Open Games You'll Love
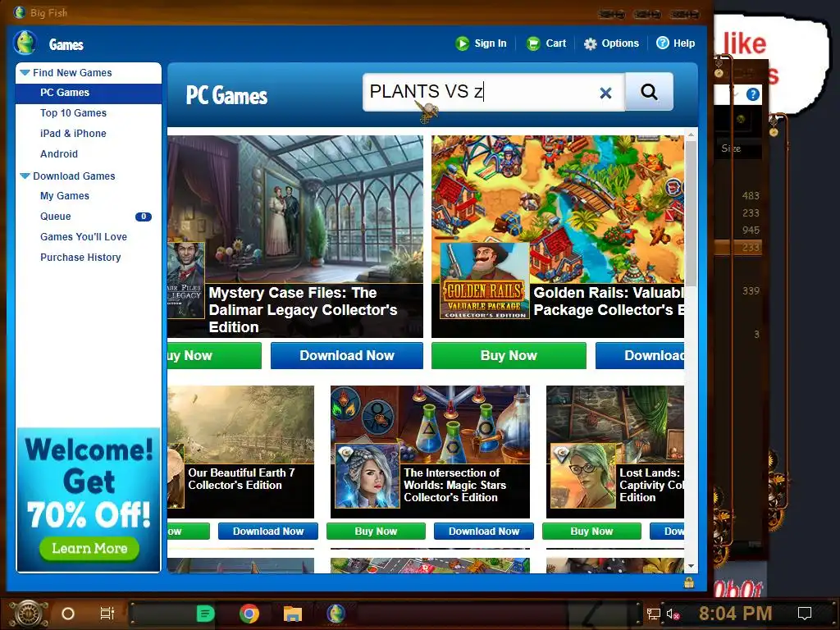Viewport: 840px width, 630px height. pyautogui.click(x=84, y=237)
